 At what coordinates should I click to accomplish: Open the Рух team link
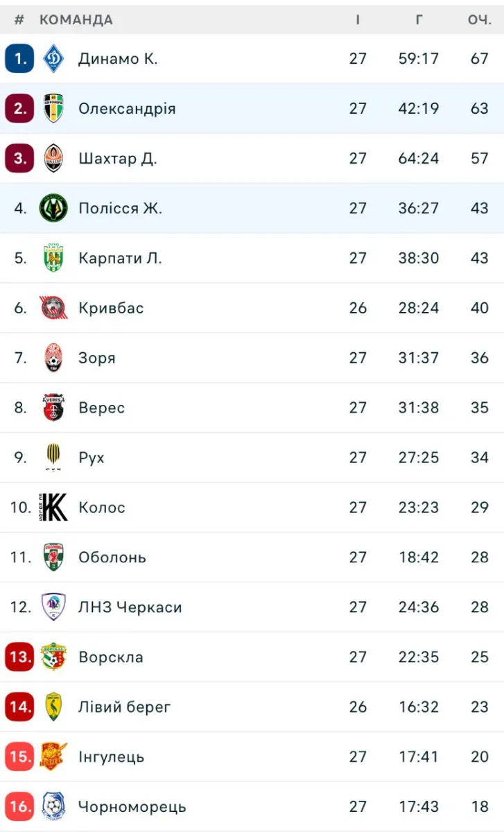[92, 458]
